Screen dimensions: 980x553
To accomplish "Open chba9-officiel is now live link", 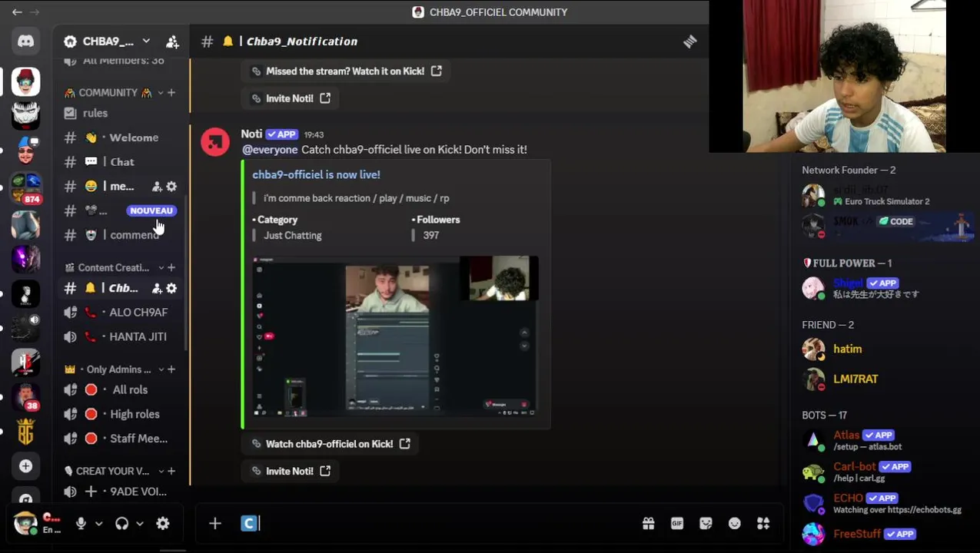I will click(x=316, y=174).
